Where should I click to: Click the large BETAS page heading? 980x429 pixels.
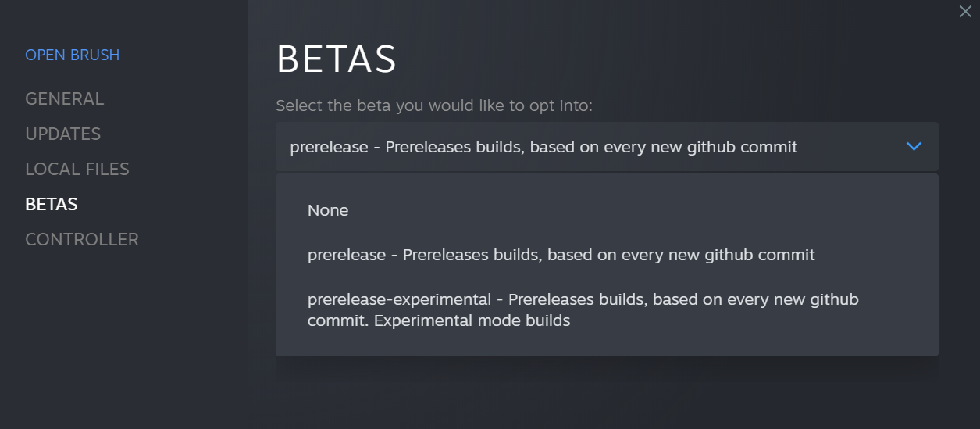[337, 59]
